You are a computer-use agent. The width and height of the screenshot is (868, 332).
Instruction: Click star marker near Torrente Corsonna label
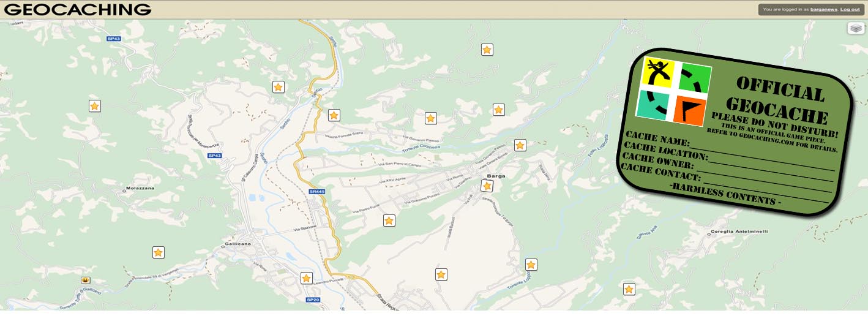pos(430,118)
